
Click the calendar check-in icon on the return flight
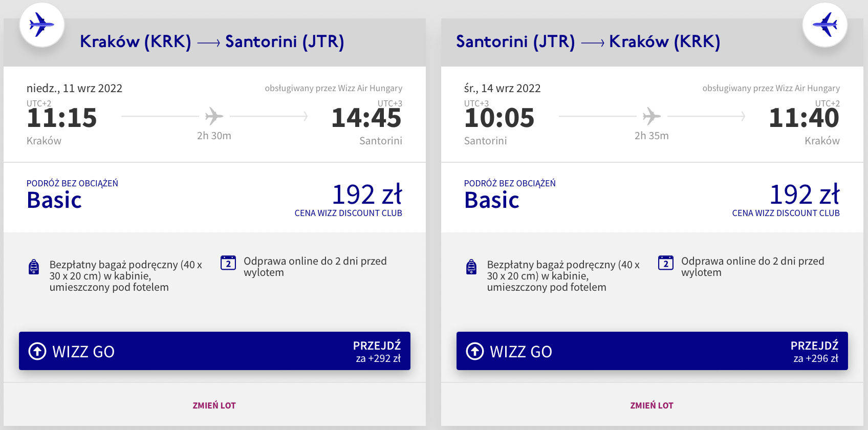pyautogui.click(x=666, y=263)
